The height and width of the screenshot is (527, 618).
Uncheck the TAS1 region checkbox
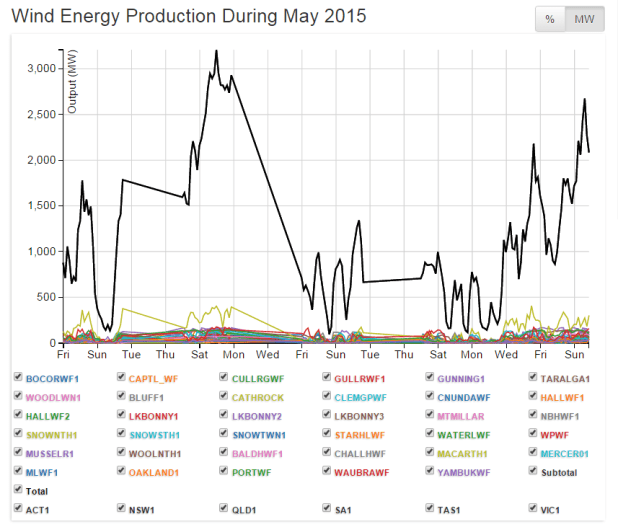point(429,509)
